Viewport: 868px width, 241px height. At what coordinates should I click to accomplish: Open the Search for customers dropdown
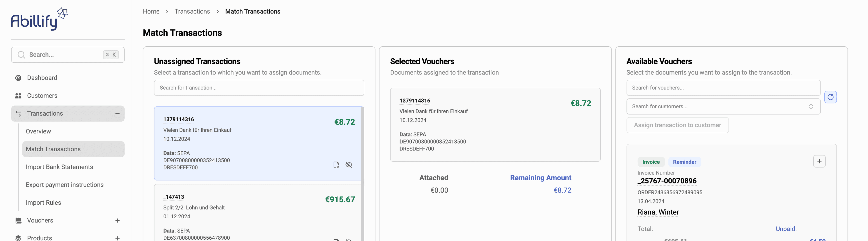pos(723,107)
